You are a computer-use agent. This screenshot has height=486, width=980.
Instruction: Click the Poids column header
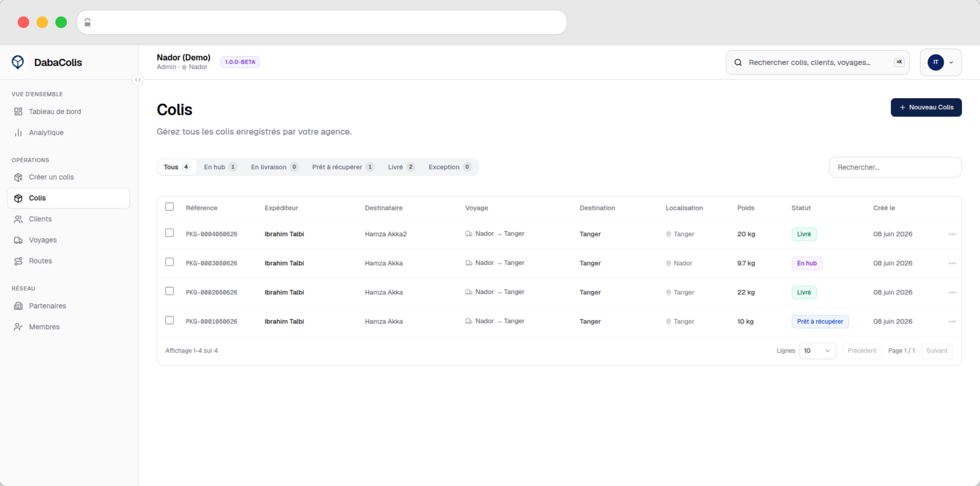point(746,208)
